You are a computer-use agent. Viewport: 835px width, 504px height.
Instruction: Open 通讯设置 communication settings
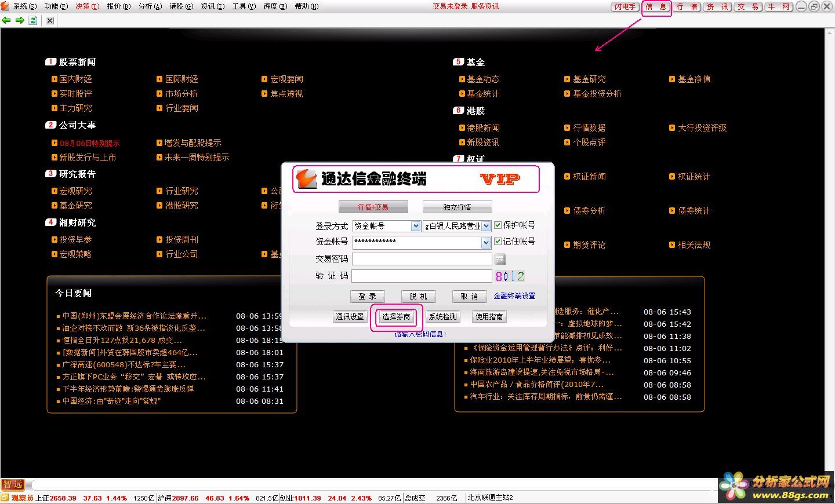350,317
